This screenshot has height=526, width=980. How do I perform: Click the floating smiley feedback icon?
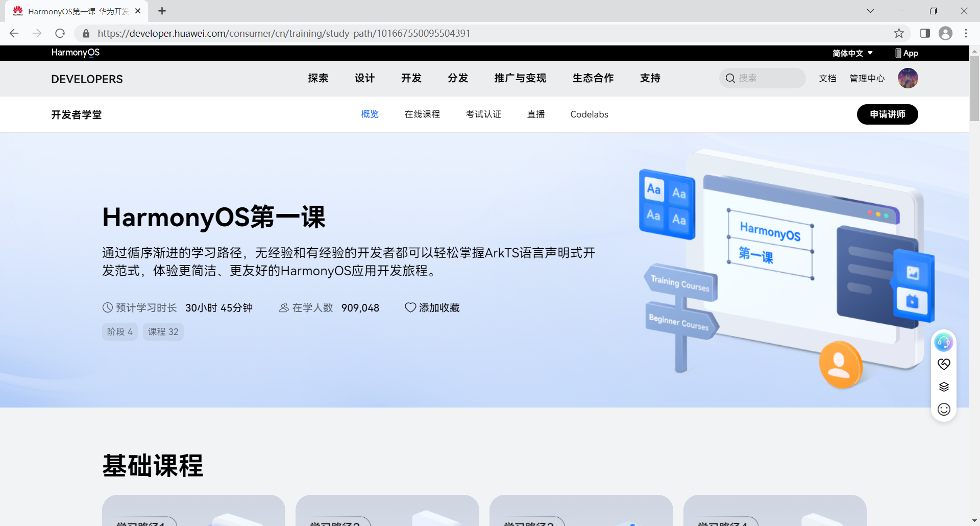944,409
